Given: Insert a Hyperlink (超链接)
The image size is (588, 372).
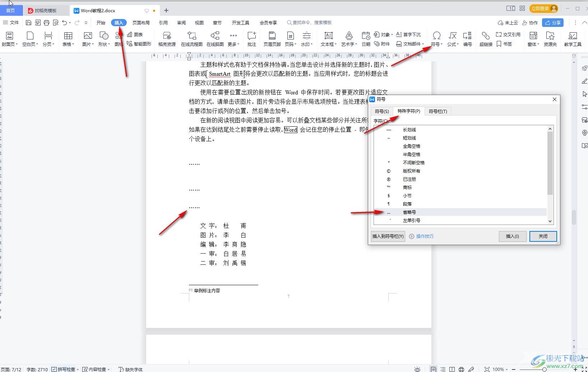Looking at the screenshot, I should (486, 39).
